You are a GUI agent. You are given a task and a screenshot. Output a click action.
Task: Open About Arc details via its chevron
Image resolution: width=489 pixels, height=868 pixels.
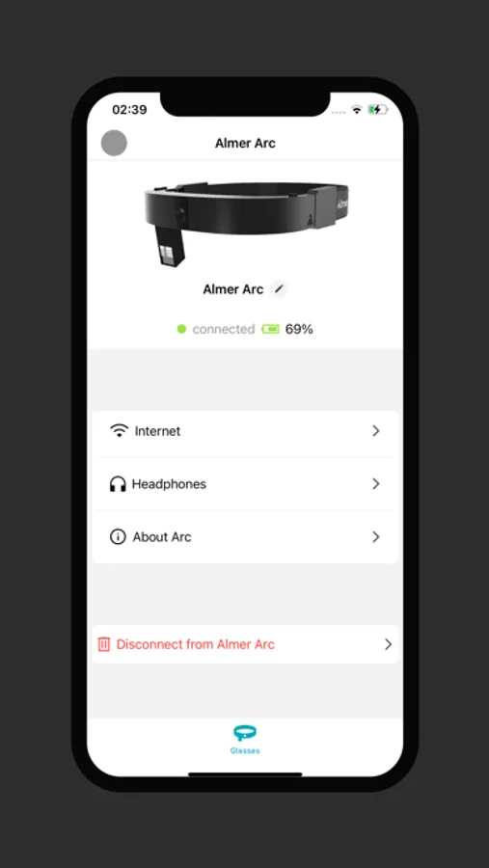(376, 537)
